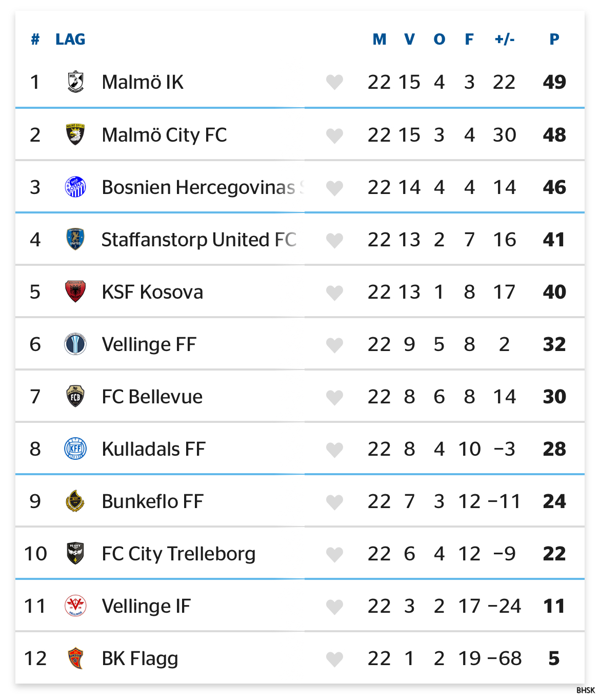Open the Bunkeflo FF team name
The width and height of the screenshot is (600, 700).
pos(153,501)
